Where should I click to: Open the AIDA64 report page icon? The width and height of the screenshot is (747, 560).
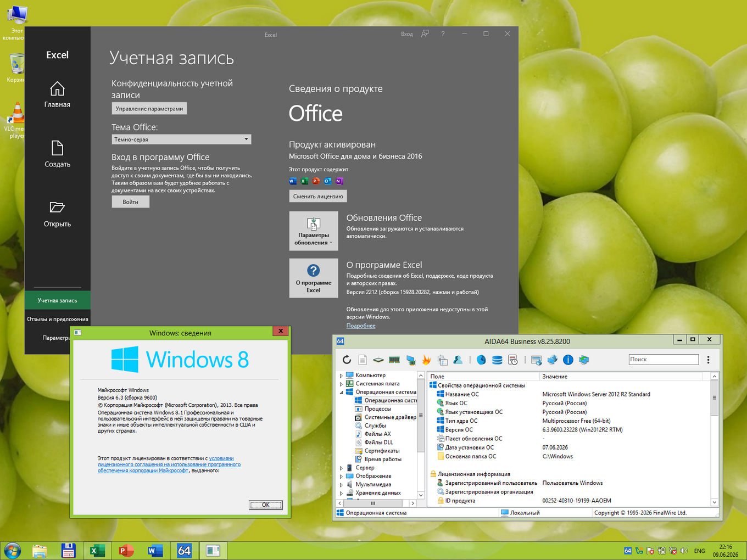(363, 360)
